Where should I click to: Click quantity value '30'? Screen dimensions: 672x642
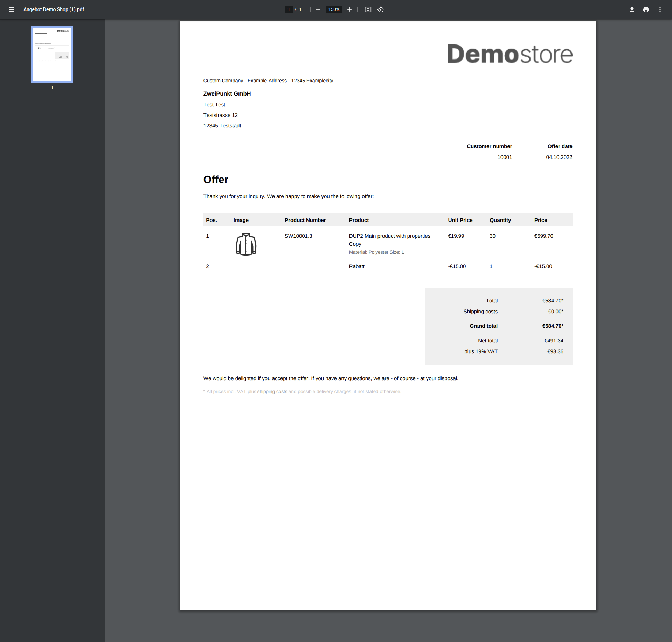click(x=492, y=236)
